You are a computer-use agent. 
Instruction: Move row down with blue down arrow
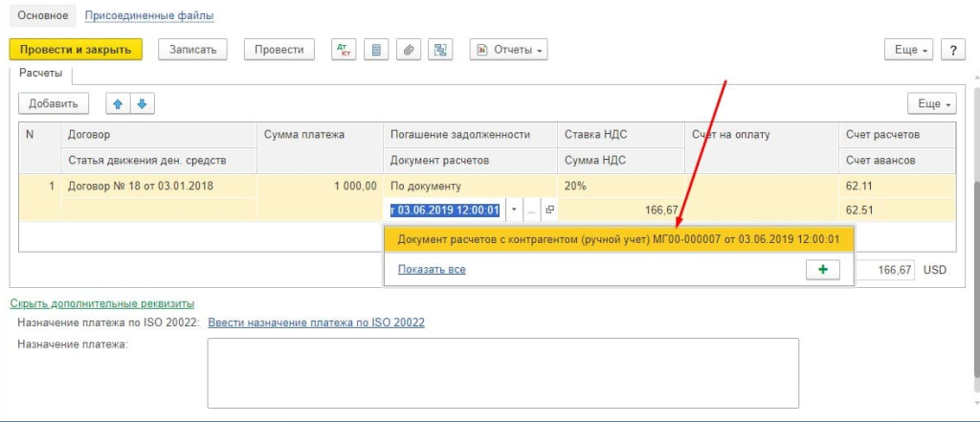142,103
